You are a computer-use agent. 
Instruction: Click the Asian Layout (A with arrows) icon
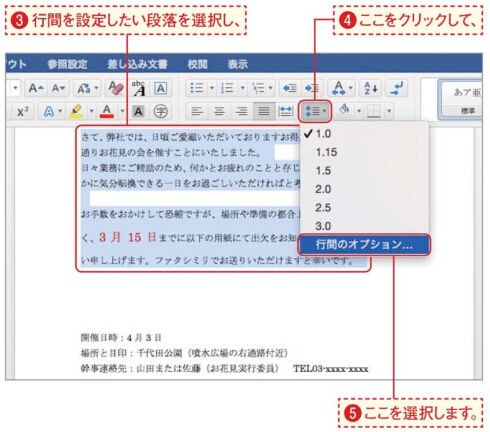pos(338,88)
